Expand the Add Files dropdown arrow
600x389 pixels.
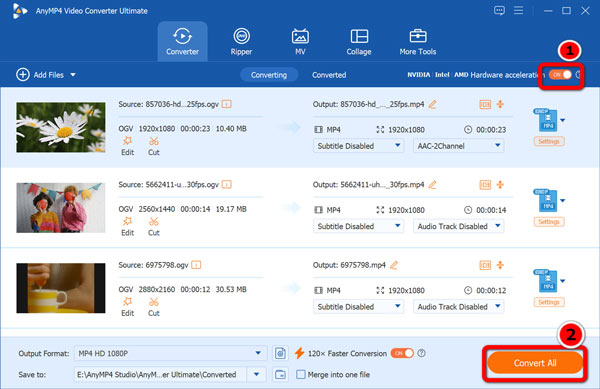[73, 75]
